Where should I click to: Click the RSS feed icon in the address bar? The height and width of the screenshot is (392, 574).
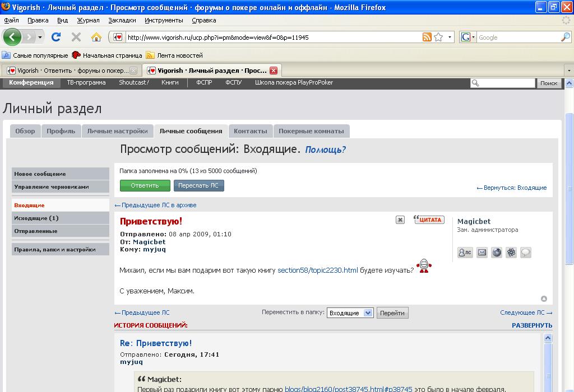coord(427,38)
